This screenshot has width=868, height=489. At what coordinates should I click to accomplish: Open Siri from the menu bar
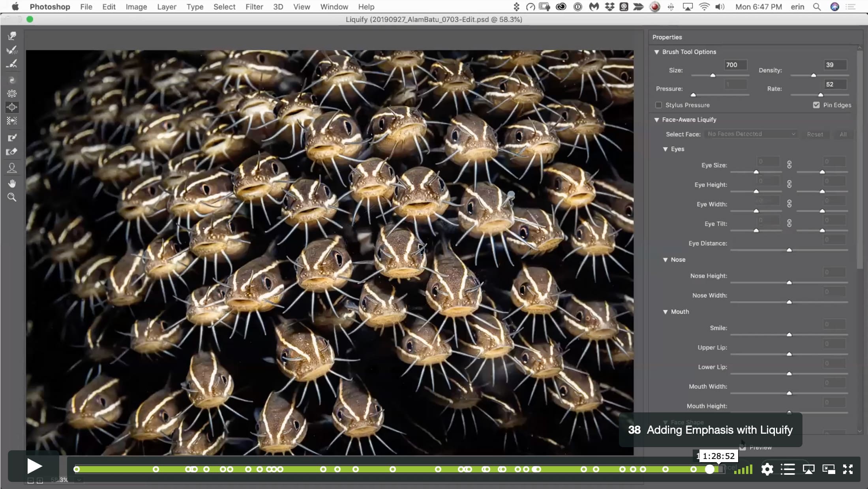[x=834, y=7]
